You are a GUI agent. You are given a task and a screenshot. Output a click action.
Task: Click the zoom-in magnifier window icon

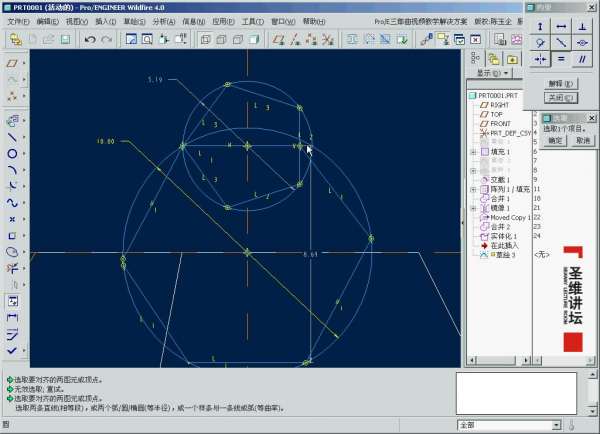(147, 39)
